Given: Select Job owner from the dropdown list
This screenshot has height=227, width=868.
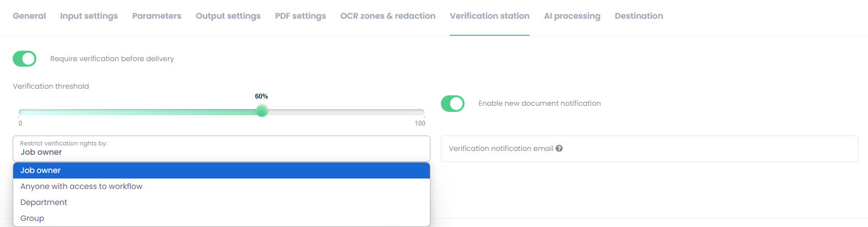Looking at the screenshot, I should (221, 170).
